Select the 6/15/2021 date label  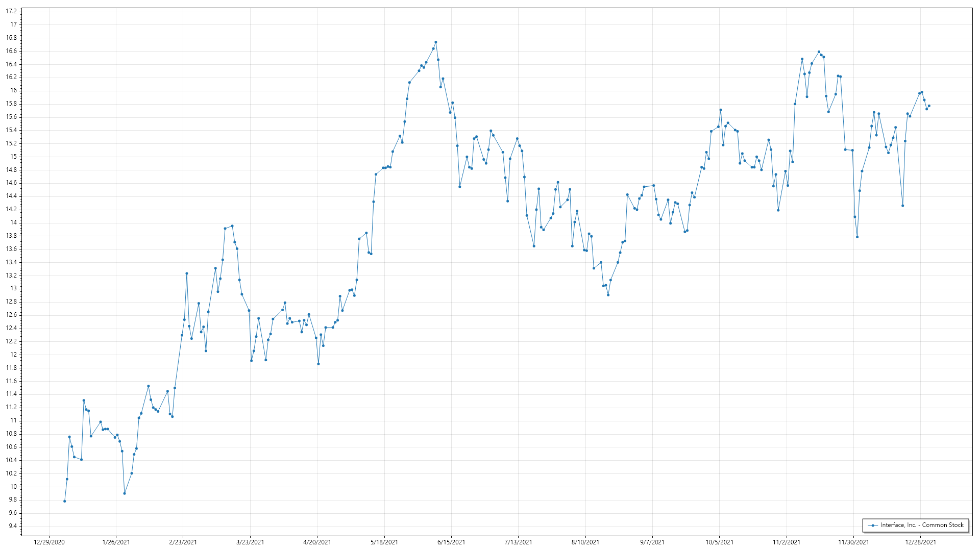click(451, 542)
